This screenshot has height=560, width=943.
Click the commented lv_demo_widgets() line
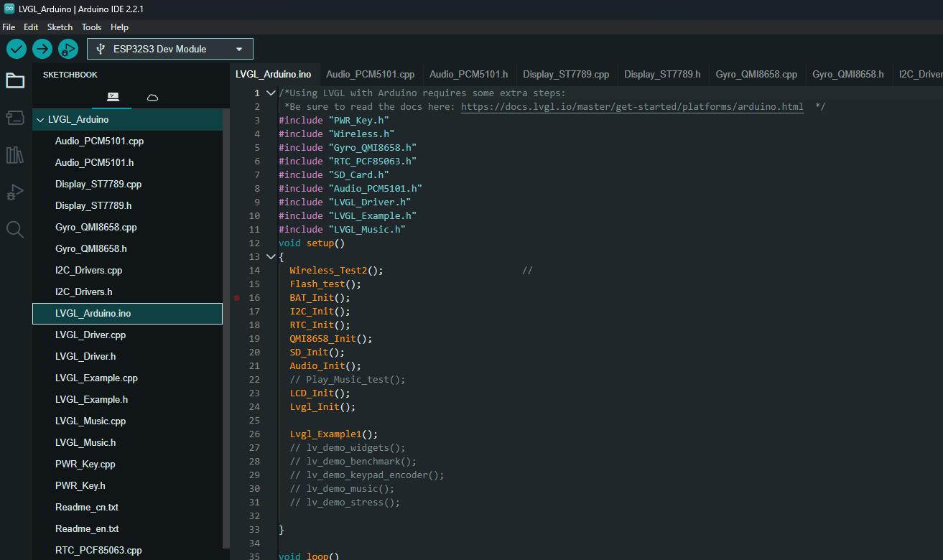(x=348, y=448)
